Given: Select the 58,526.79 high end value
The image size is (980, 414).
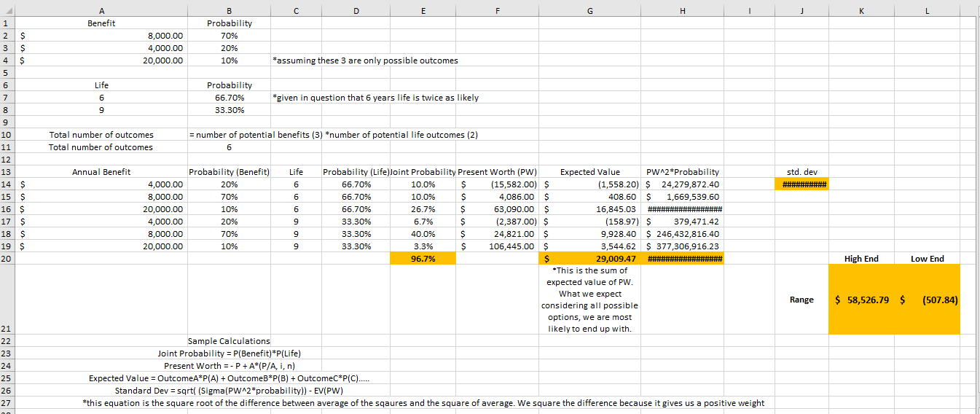Looking at the screenshot, I should pyautogui.click(x=861, y=300).
